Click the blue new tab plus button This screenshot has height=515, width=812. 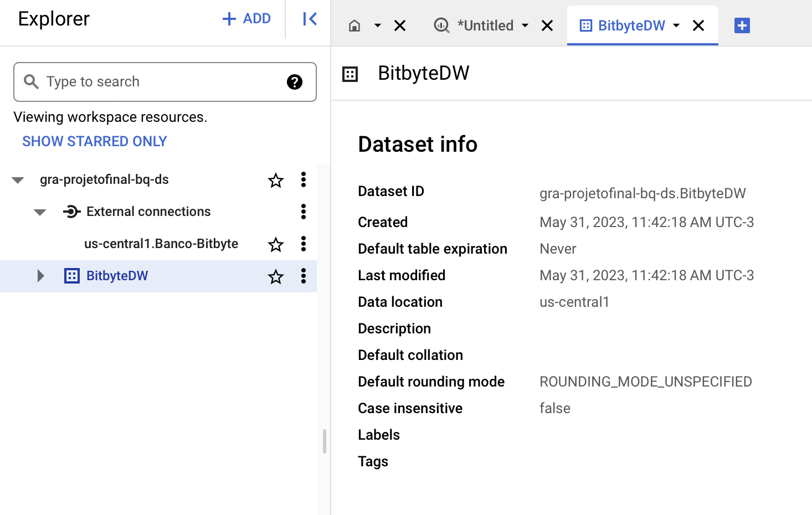742,25
